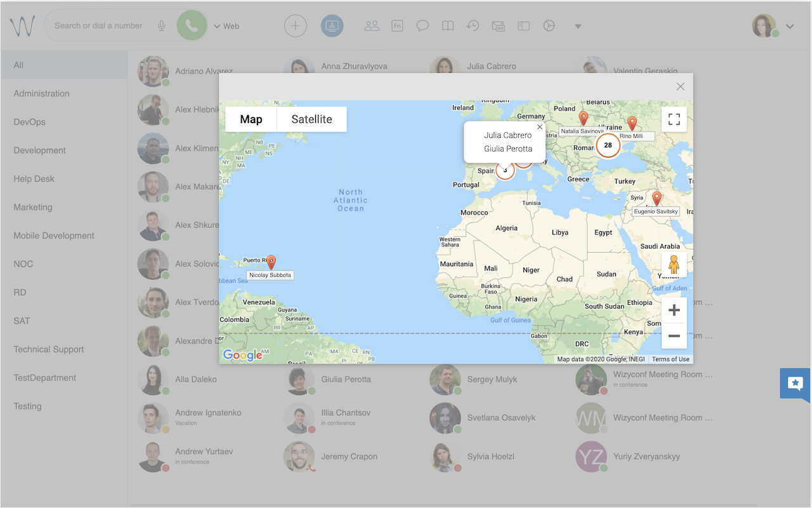Image resolution: width=812 pixels, height=508 pixels.
Task: Zoom in the map with plus button
Action: point(674,311)
